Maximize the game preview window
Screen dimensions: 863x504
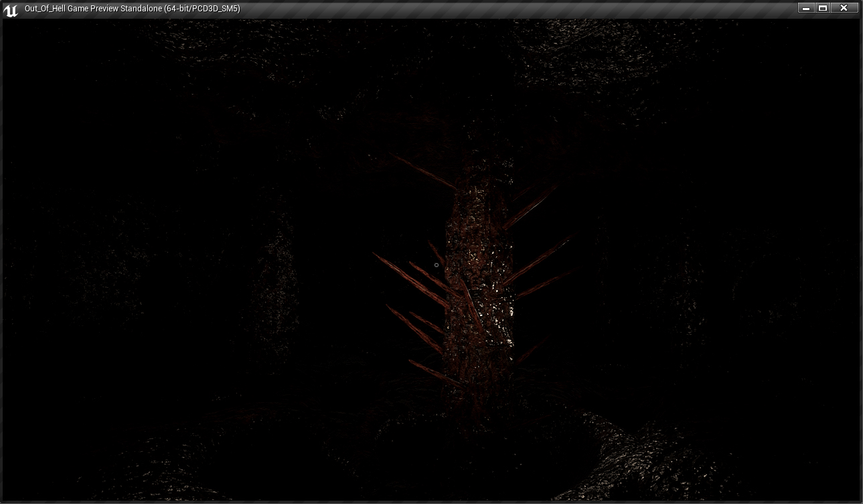point(823,8)
